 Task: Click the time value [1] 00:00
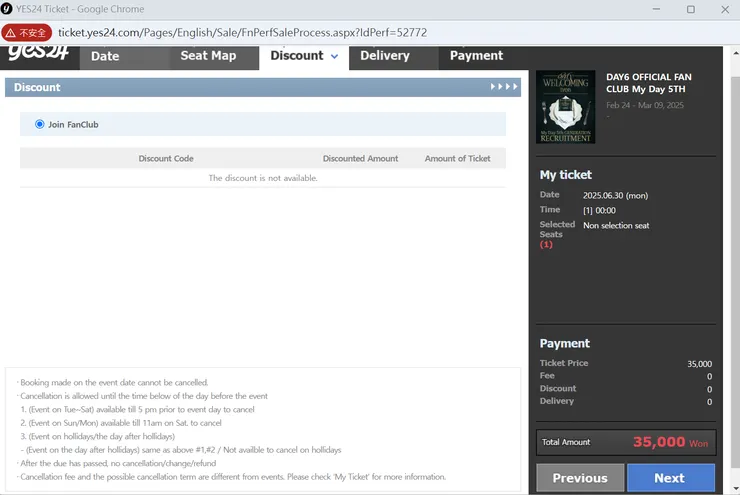click(599, 210)
